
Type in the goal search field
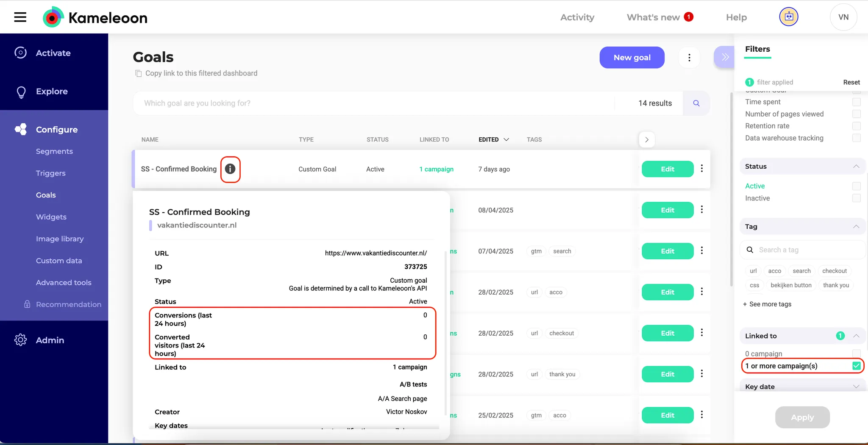tap(373, 103)
